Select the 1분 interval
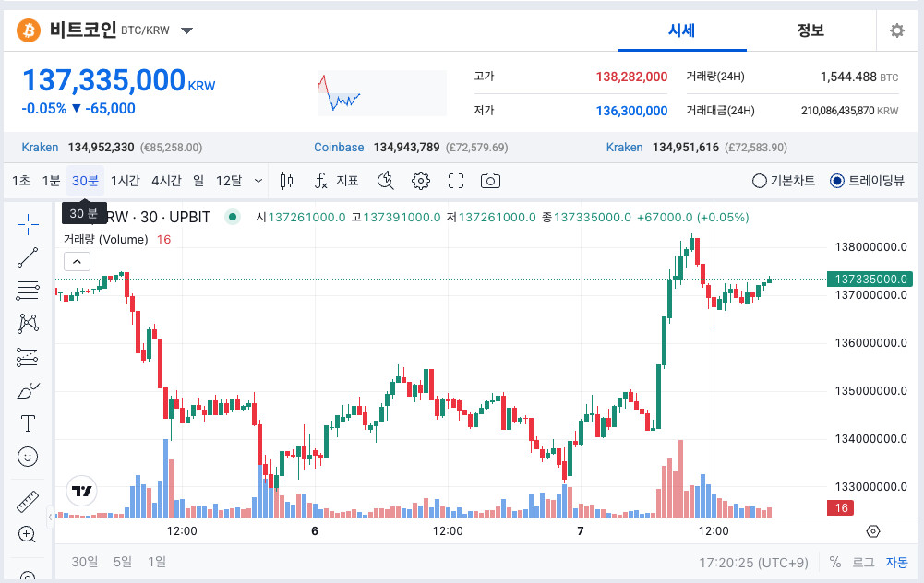This screenshot has width=924, height=583. click(52, 181)
